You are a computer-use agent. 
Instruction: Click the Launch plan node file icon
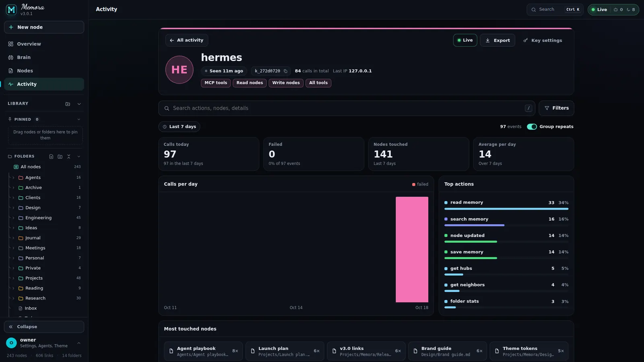point(253,351)
